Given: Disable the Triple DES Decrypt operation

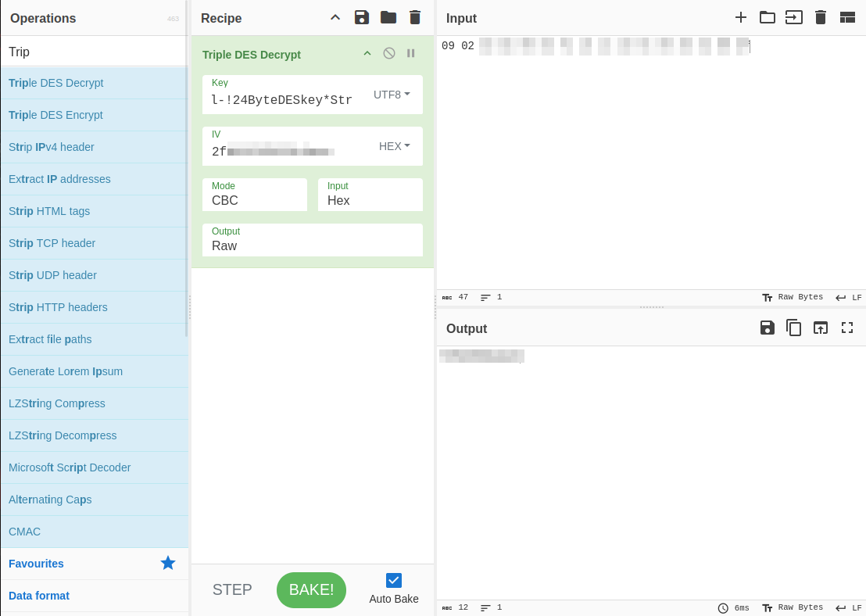Looking at the screenshot, I should [389, 53].
